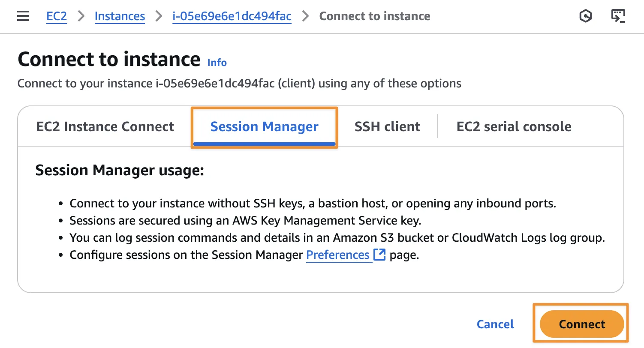Click the chevron after the instance ID breadcrumb
This screenshot has width=644, height=348.
click(x=305, y=17)
